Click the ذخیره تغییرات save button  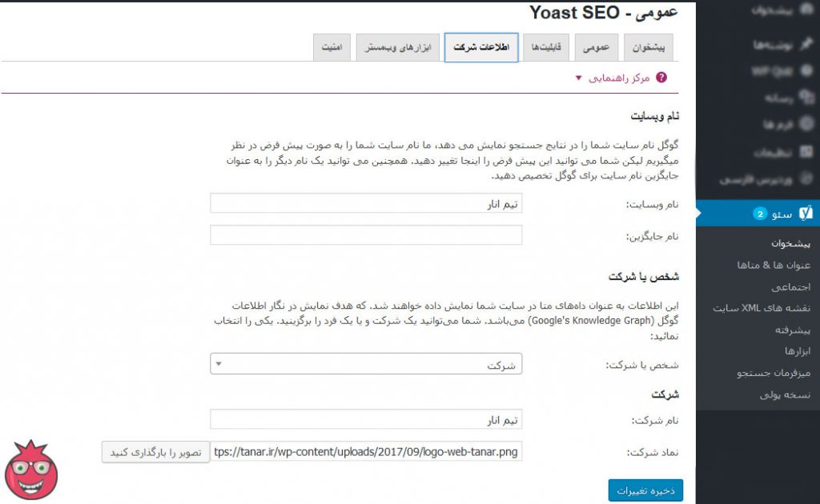(x=645, y=490)
